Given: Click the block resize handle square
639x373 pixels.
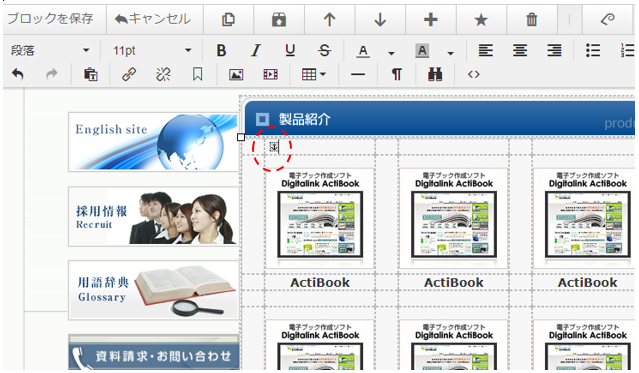Looking at the screenshot, I should (x=241, y=137).
